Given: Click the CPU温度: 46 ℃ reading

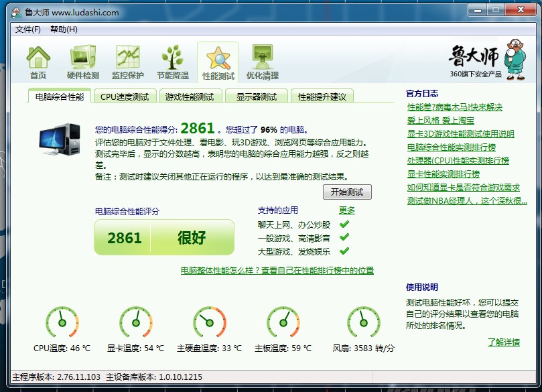Looking at the screenshot, I should 62,348.
